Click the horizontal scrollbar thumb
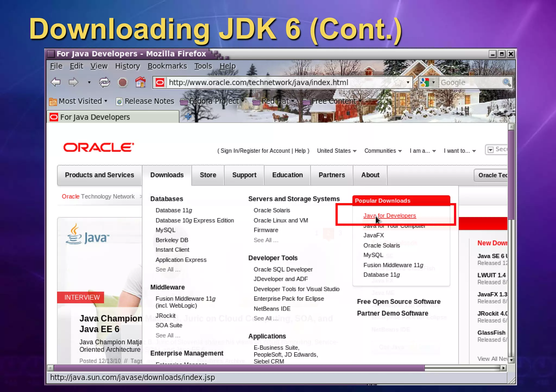The image size is (556, 392). (239, 368)
